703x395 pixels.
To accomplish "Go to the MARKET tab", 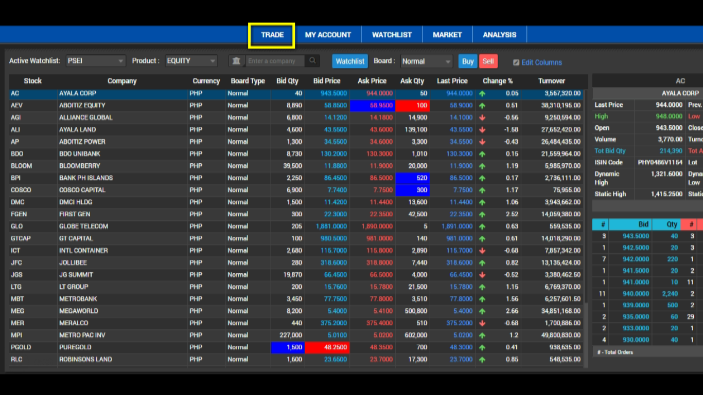I will click(447, 35).
